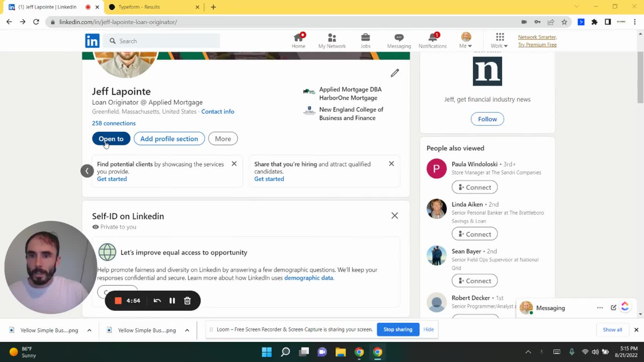Open Contact info link
This screenshot has width=644, height=362.
pos(218,112)
